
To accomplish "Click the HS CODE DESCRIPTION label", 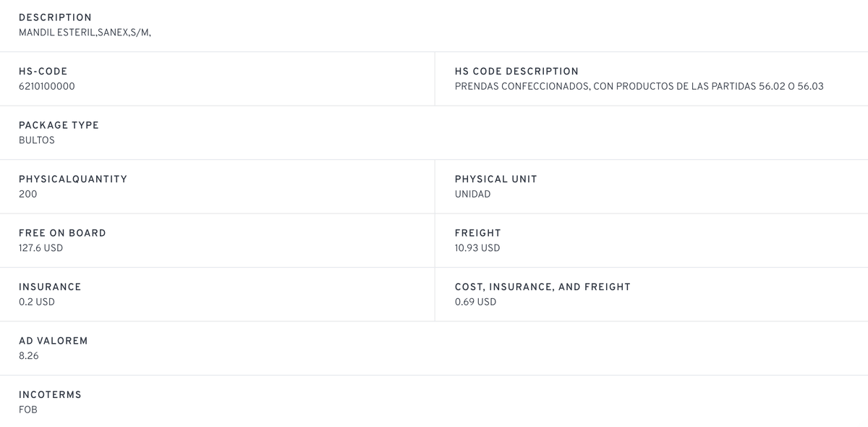I will pos(516,72).
